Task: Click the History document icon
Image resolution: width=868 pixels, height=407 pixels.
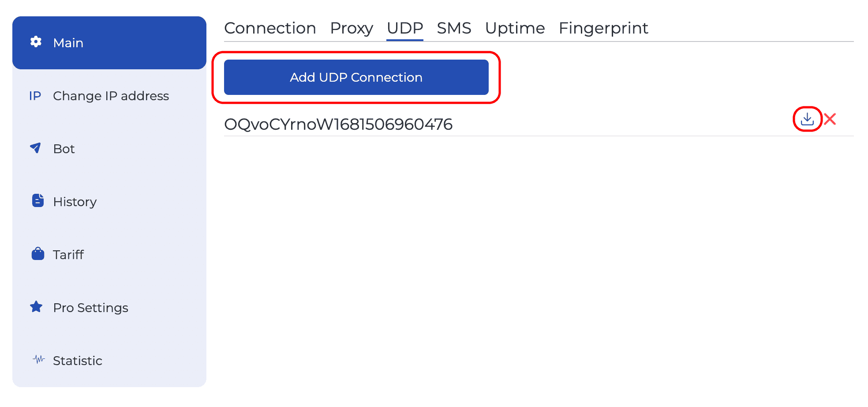Action: pyautogui.click(x=37, y=201)
